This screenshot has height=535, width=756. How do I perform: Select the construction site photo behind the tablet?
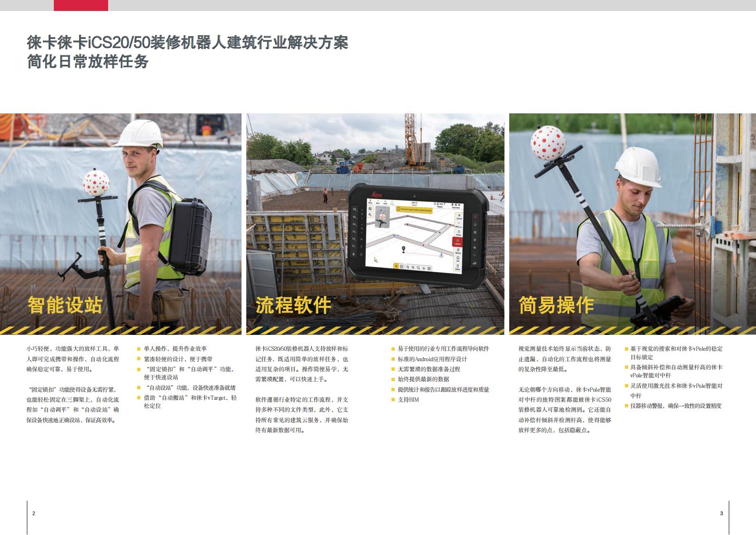pyautogui.click(x=375, y=224)
